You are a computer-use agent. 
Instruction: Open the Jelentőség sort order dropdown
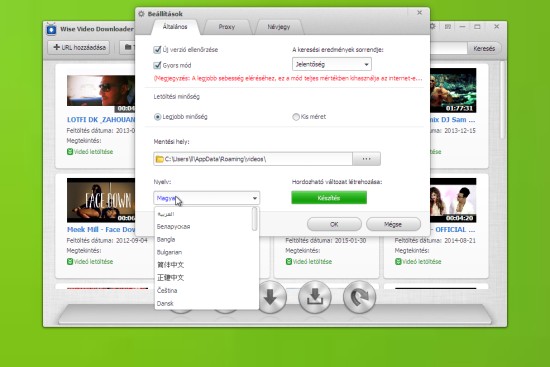(x=332, y=64)
